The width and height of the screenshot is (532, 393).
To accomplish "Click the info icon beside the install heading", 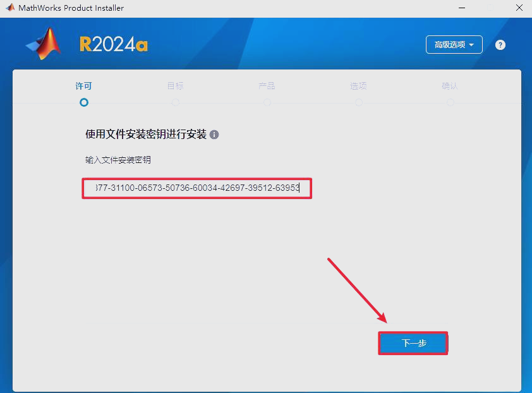I will click(x=214, y=135).
